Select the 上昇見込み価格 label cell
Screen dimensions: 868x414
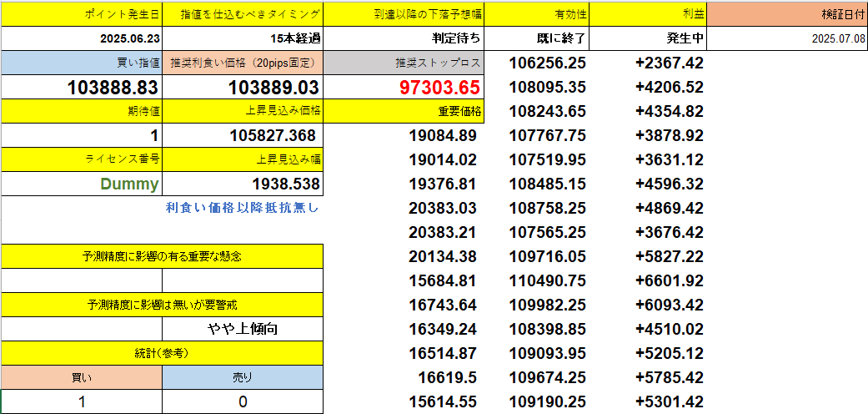coord(243,111)
